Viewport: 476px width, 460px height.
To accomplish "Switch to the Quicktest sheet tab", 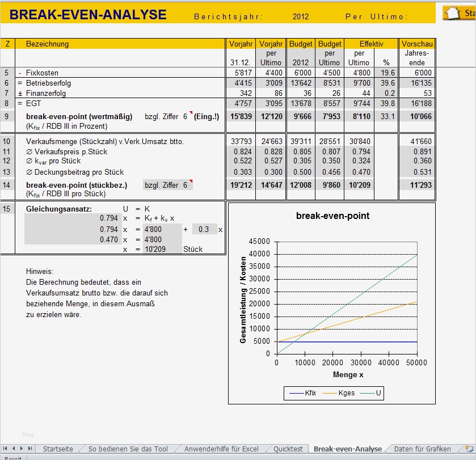I will 288,449.
